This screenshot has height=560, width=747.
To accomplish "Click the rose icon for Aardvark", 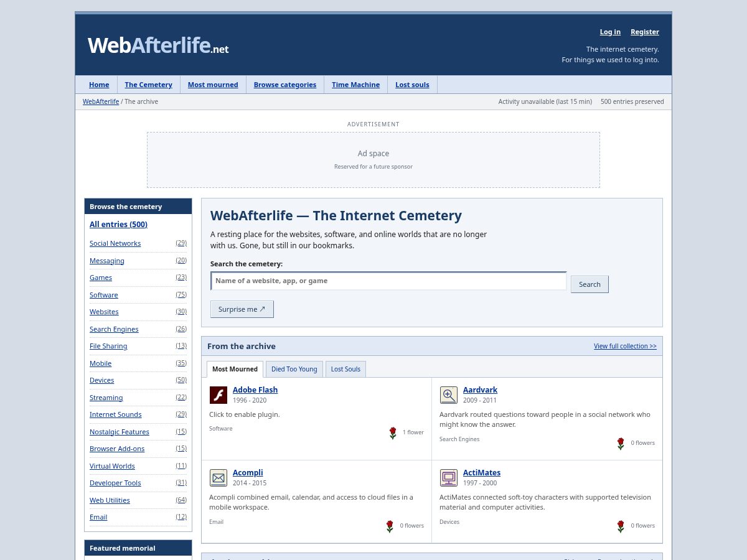I will [x=621, y=444].
